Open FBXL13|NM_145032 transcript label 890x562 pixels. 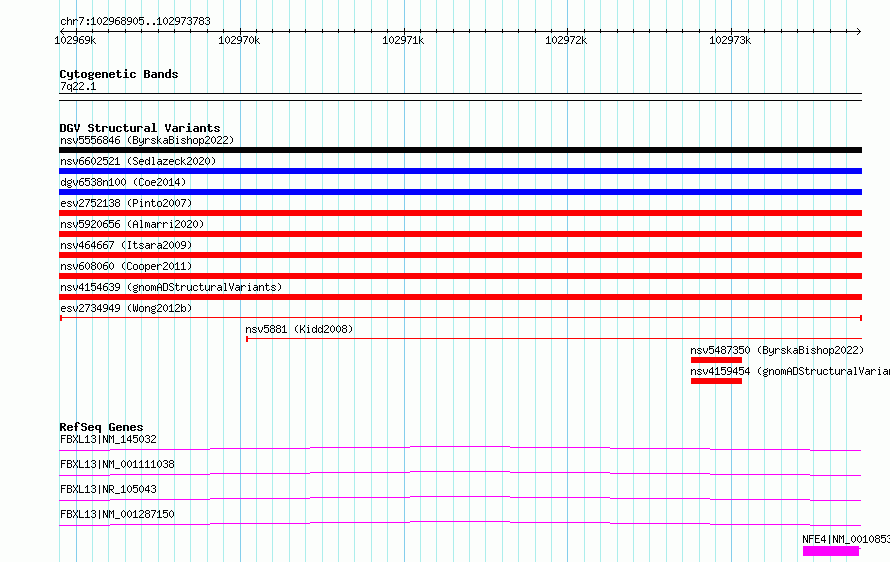[x=108, y=439]
